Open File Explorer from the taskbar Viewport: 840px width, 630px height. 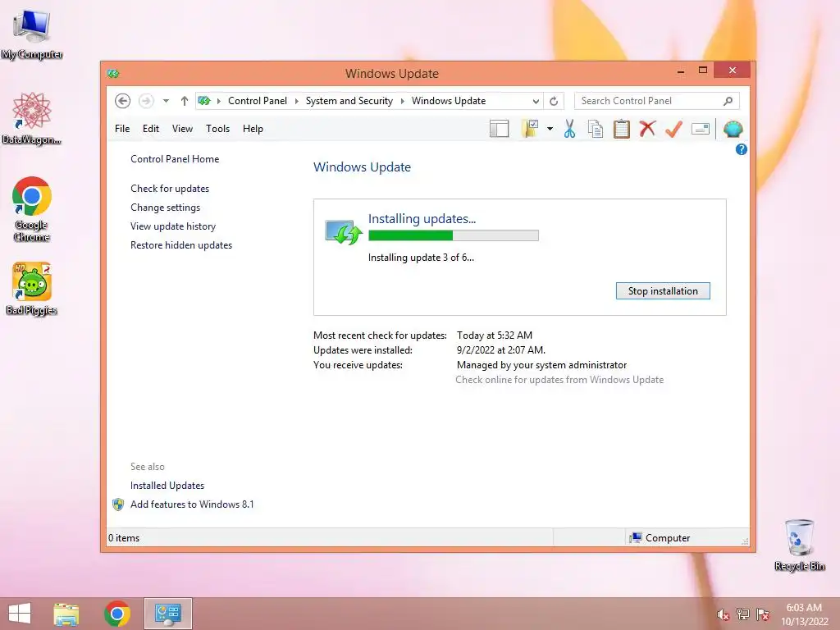tap(66, 614)
